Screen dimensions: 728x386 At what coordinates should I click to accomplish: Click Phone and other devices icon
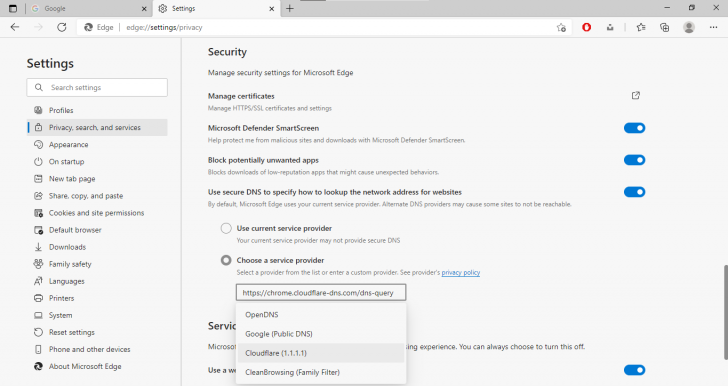pos(38,349)
